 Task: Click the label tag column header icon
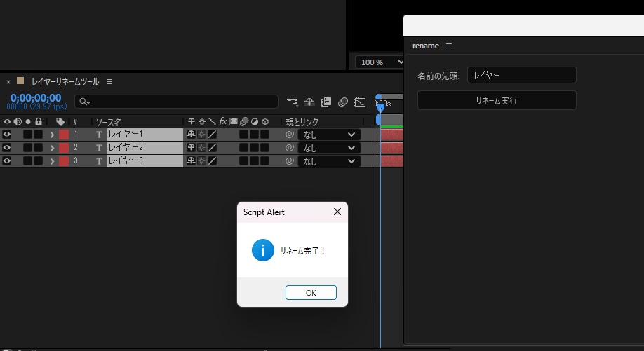coord(60,121)
